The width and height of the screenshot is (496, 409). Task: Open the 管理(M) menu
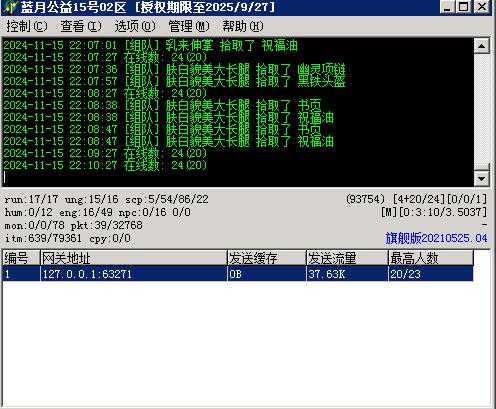point(189,26)
